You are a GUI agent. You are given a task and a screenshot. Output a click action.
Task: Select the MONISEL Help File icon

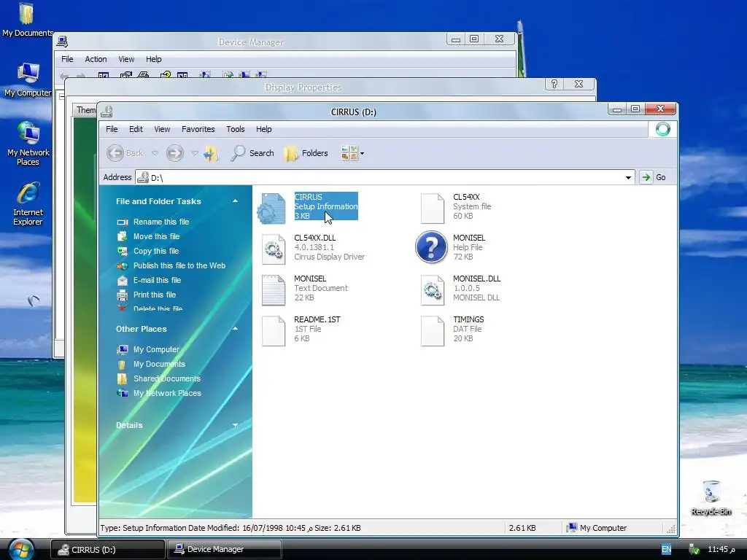(431, 247)
